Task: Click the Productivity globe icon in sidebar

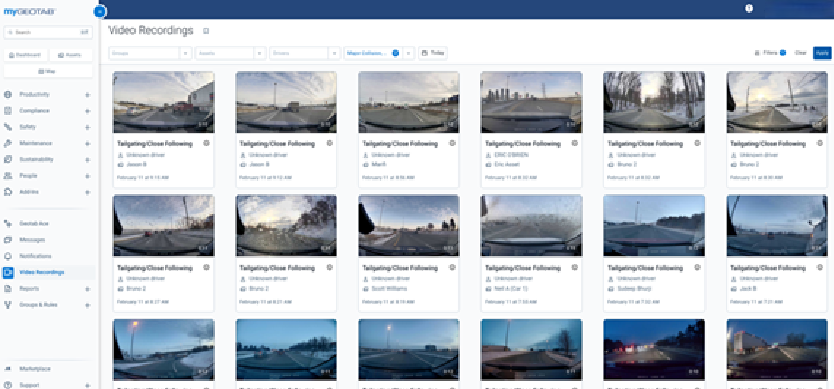Action: (8, 95)
